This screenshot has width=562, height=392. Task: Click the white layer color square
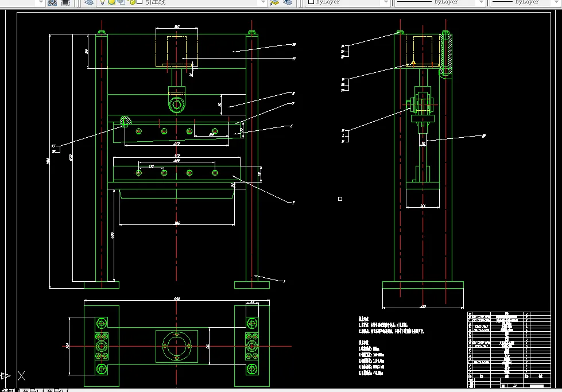tap(140, 2)
